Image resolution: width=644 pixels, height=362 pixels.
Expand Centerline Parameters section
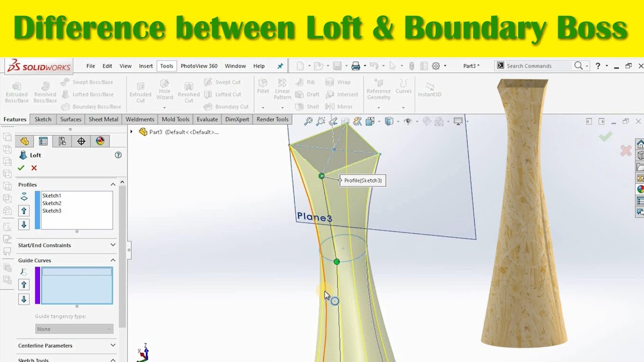pos(113,345)
